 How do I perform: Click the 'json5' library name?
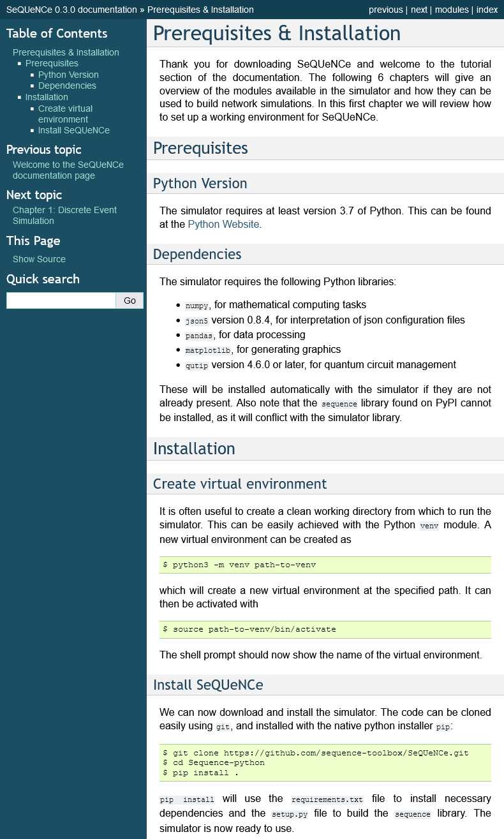coord(196,320)
